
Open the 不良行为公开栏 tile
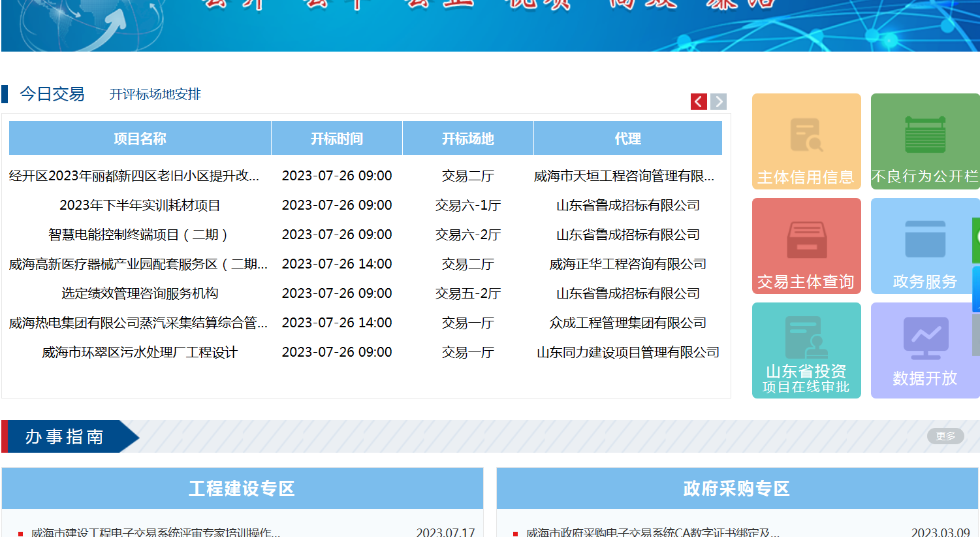tap(925, 141)
